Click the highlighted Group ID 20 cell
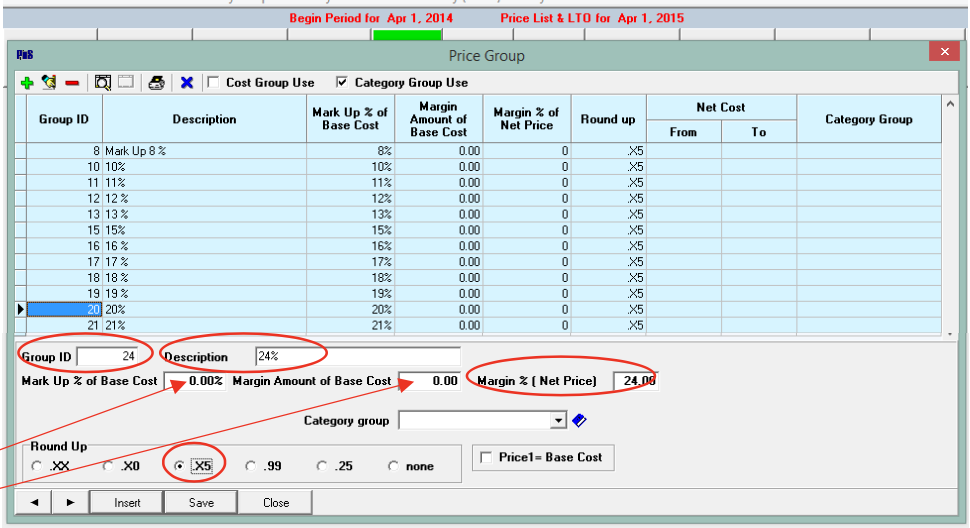This screenshot has width=970, height=528. pyautogui.click(x=64, y=309)
